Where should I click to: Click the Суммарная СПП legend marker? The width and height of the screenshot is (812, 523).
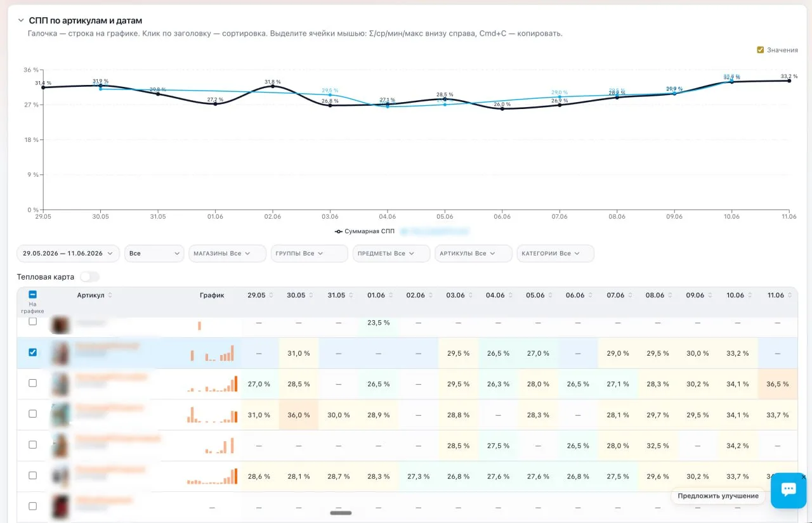pos(339,231)
